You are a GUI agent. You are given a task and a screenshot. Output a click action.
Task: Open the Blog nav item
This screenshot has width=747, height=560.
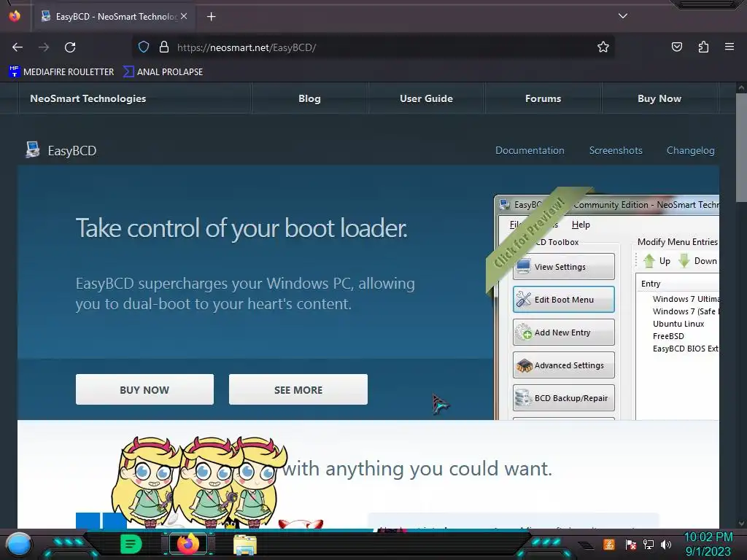pyautogui.click(x=309, y=98)
